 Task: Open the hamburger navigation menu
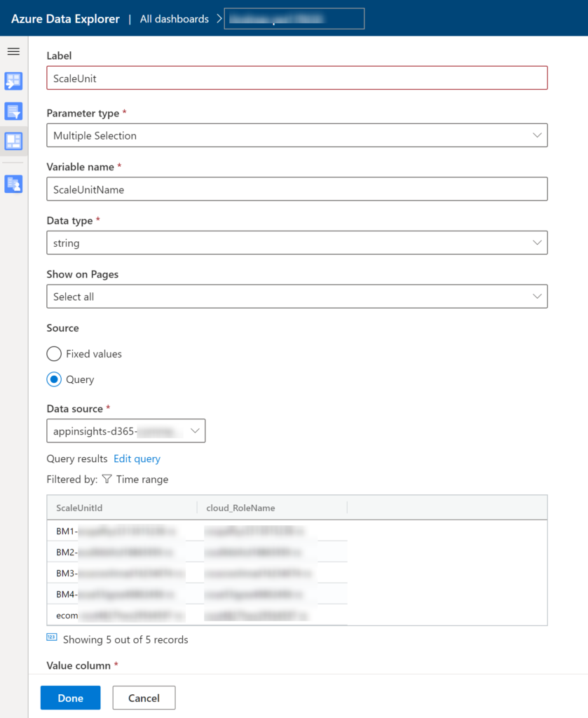point(14,51)
